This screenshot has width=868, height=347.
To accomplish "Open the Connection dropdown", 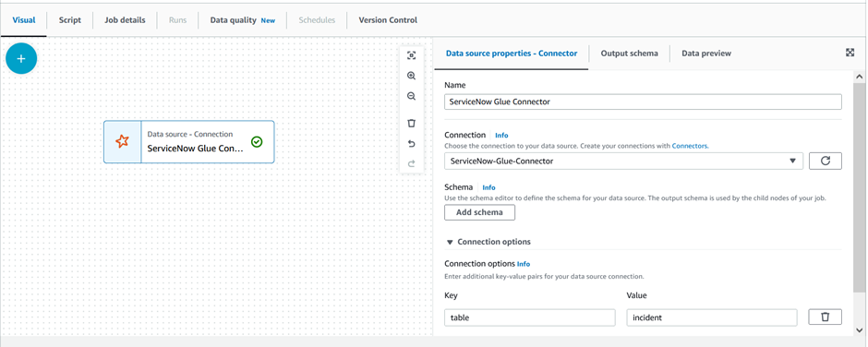I will tap(623, 162).
